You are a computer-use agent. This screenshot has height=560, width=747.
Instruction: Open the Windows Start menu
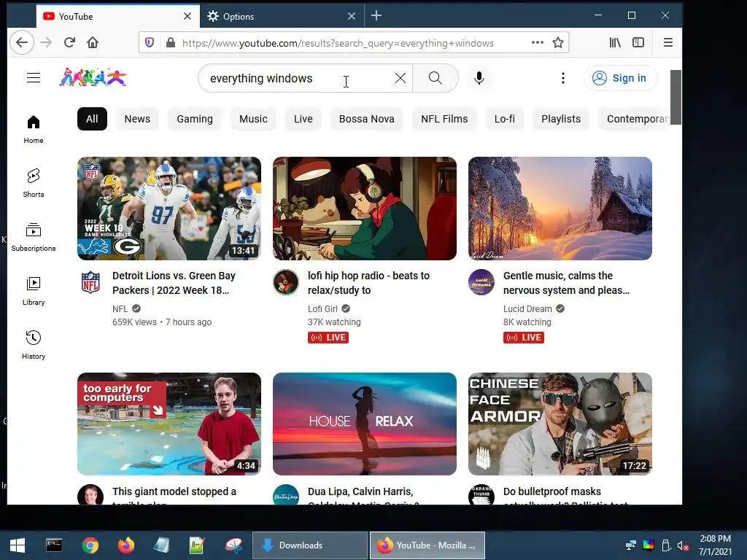[x=18, y=545]
